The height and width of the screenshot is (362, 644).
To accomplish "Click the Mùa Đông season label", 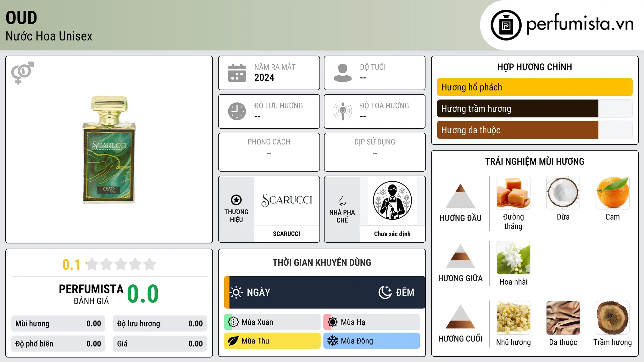I will point(357,341).
